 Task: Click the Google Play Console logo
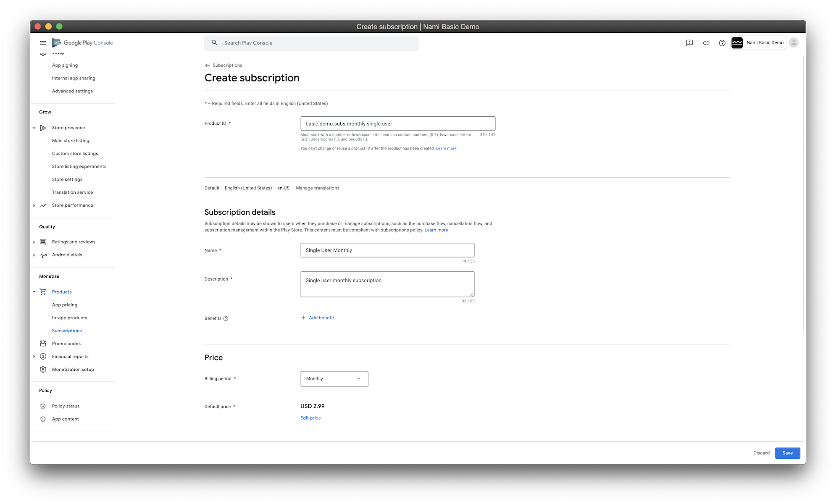(82, 43)
